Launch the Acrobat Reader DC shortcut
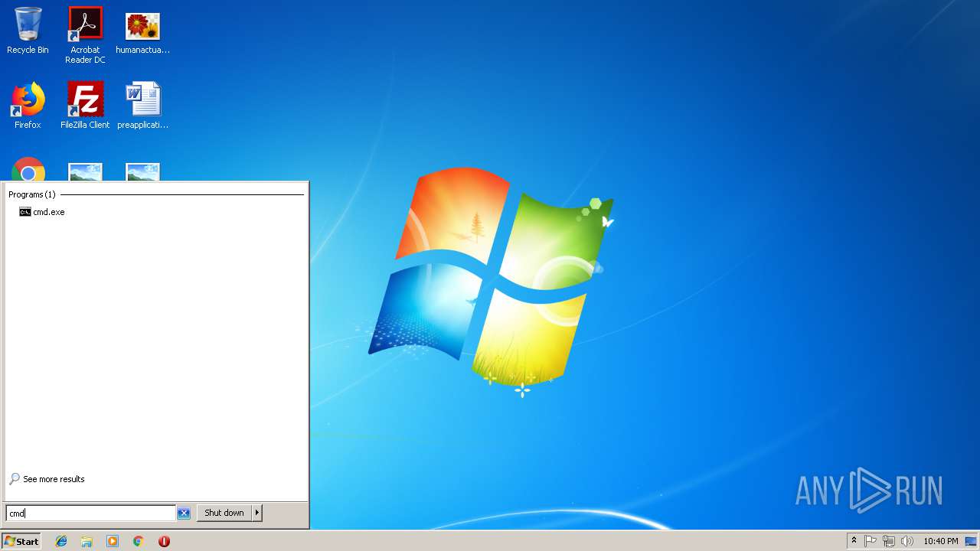The image size is (980, 551). click(85, 34)
